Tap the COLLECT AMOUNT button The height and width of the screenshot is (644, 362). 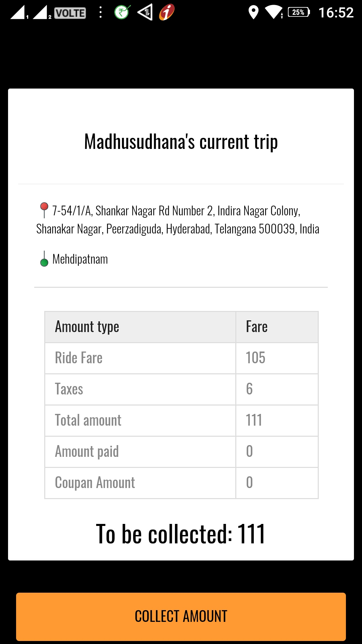coord(181,616)
